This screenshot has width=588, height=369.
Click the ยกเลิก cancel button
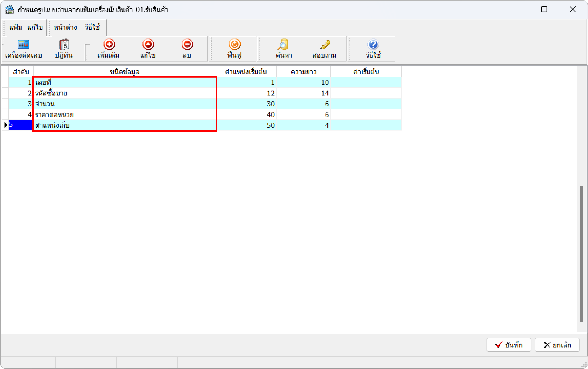pos(557,345)
